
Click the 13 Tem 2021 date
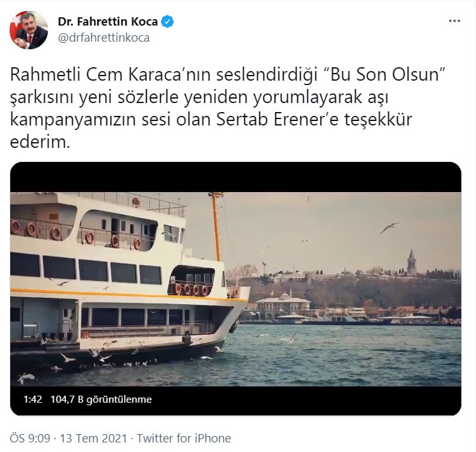tap(93, 439)
